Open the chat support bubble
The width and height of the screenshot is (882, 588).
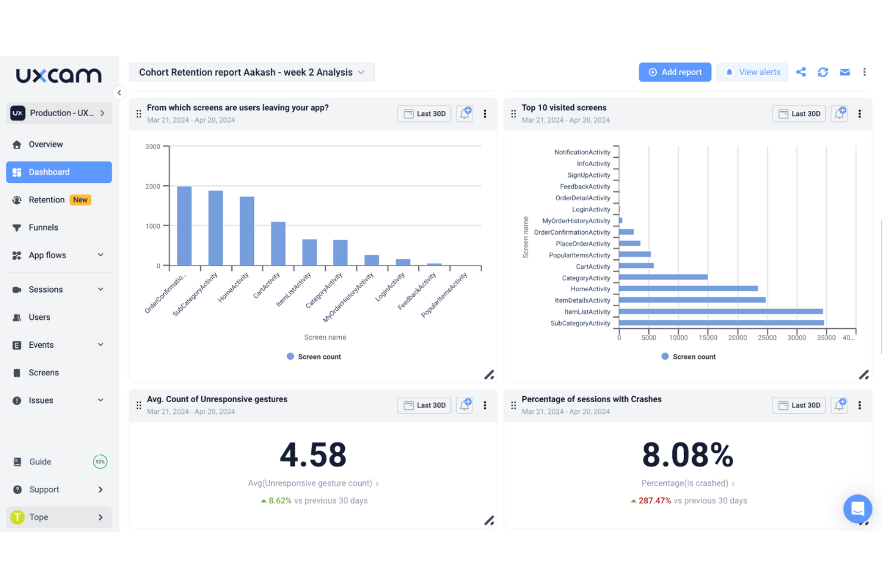[x=858, y=509]
